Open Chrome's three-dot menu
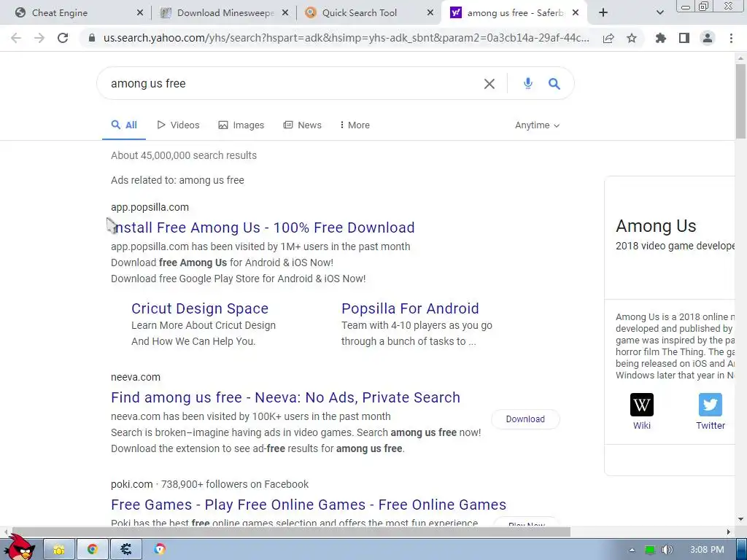Viewport: 747px width, 560px height. coord(731,38)
